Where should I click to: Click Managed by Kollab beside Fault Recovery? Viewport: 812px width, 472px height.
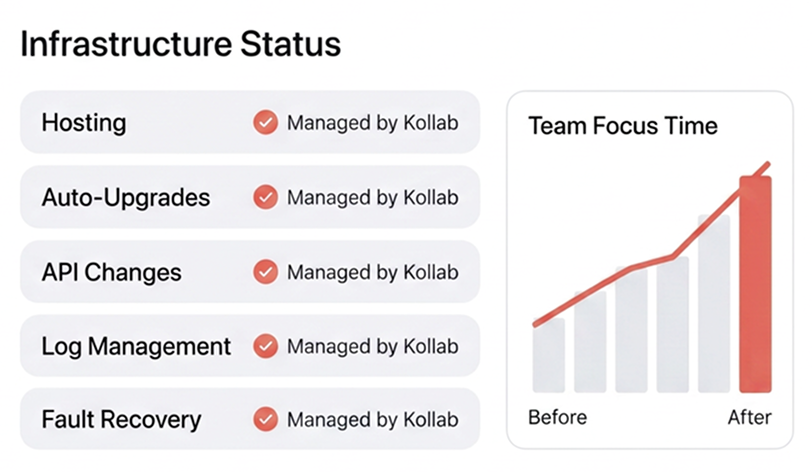(373, 420)
